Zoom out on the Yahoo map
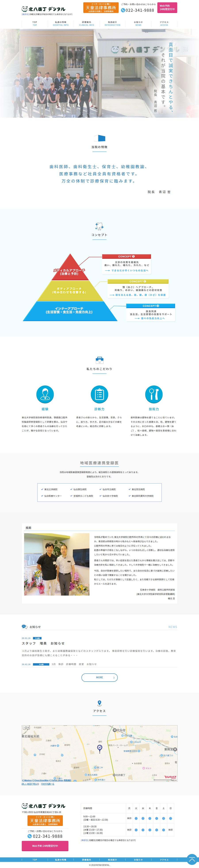 pyautogui.click(x=24, y=728)
